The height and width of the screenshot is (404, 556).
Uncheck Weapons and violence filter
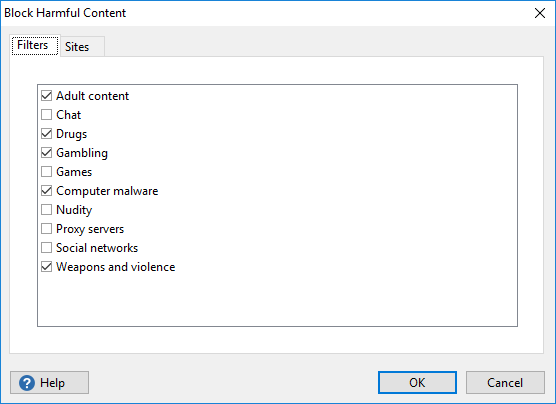(46, 267)
